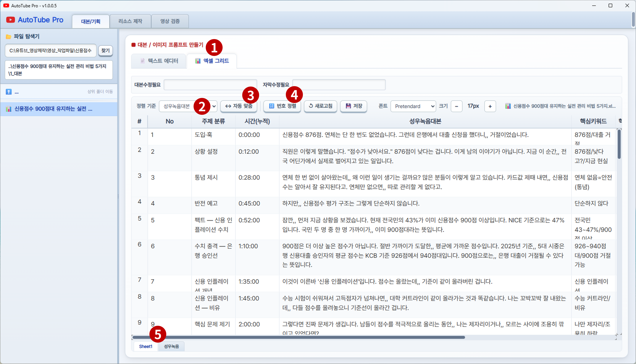The height and width of the screenshot is (364, 636).
Task: Click the 시간(누적) column header
Action: coord(257,121)
